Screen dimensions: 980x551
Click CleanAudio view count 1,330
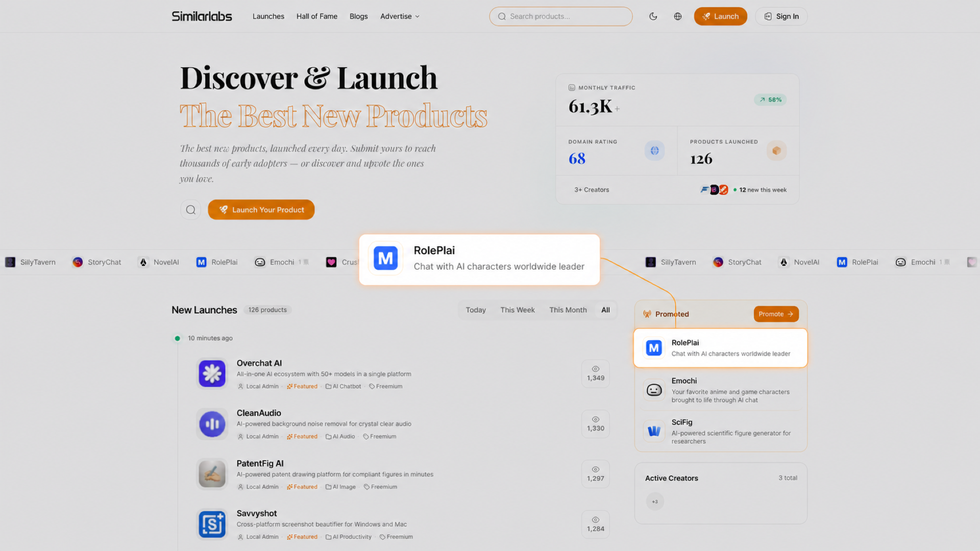pyautogui.click(x=596, y=424)
